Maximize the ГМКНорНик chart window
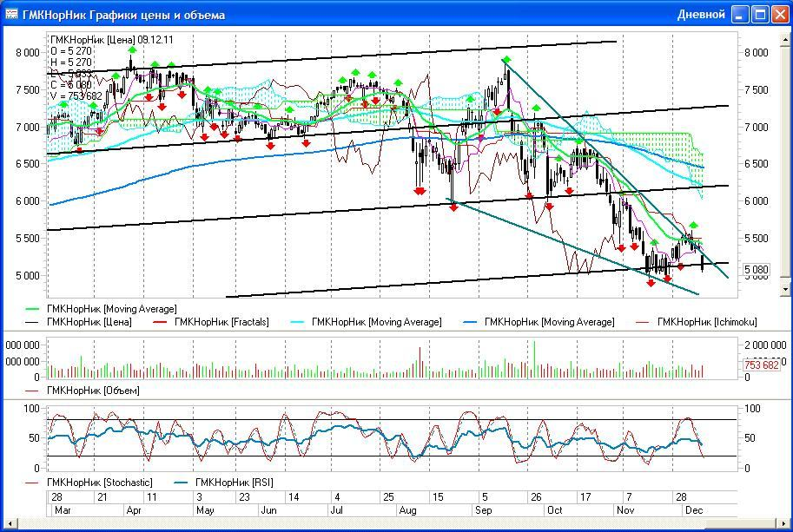Screen dimensions: 793x532 click(760, 15)
